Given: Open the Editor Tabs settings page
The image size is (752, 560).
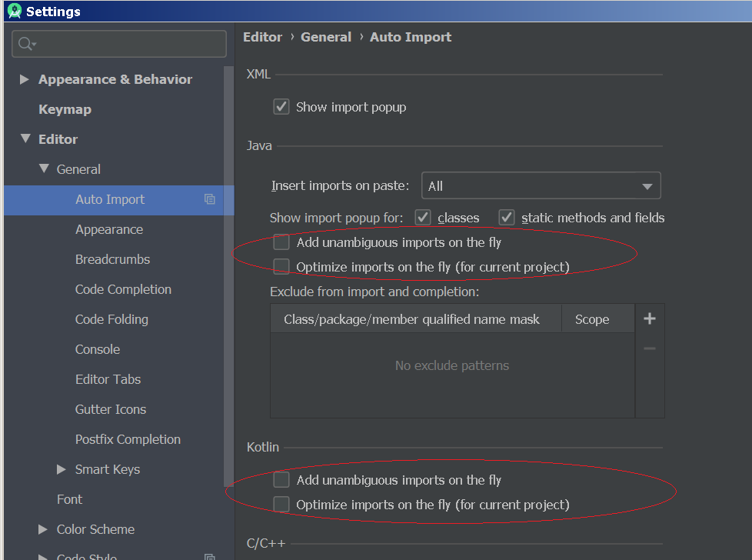Looking at the screenshot, I should 108,379.
